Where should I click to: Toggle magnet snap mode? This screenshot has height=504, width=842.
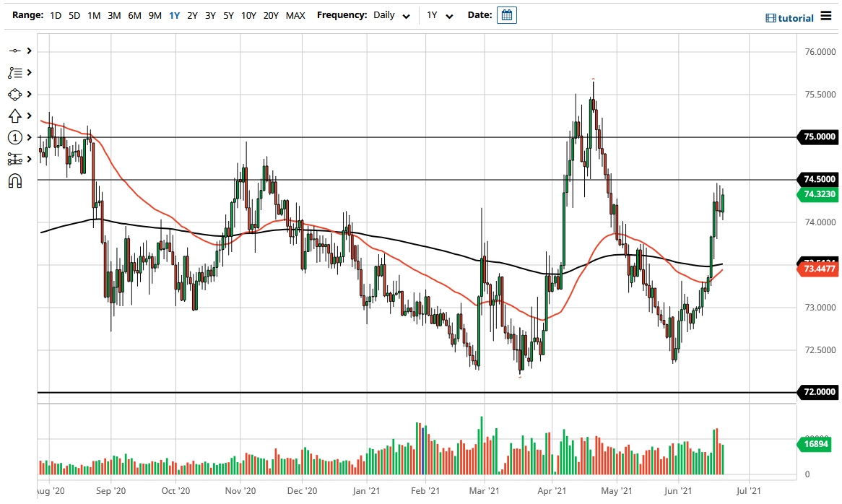click(x=14, y=181)
